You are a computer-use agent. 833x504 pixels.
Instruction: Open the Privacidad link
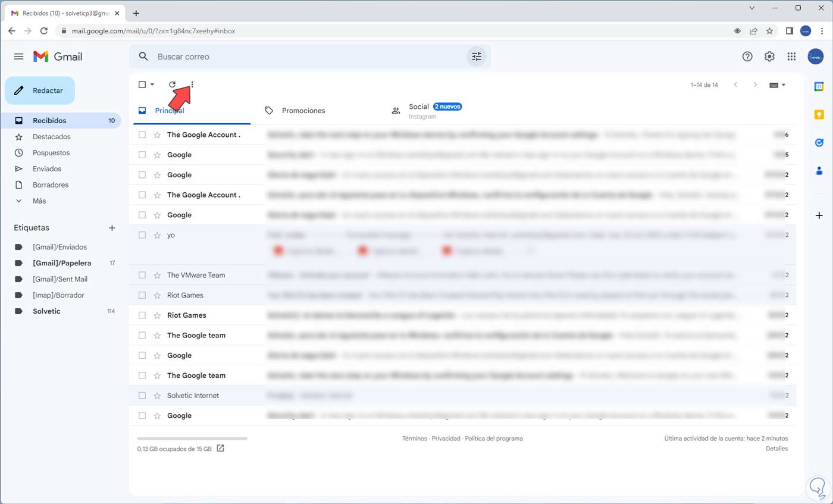click(x=446, y=439)
